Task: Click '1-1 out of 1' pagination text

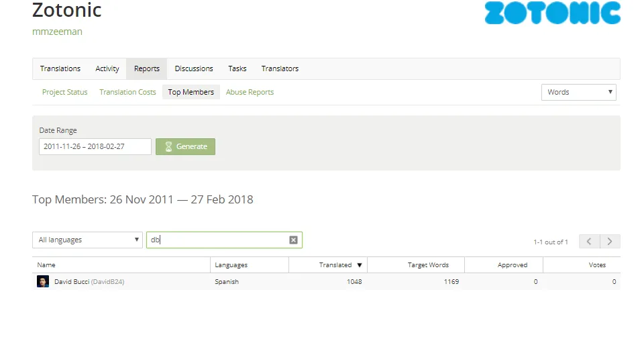Action: [551, 242]
